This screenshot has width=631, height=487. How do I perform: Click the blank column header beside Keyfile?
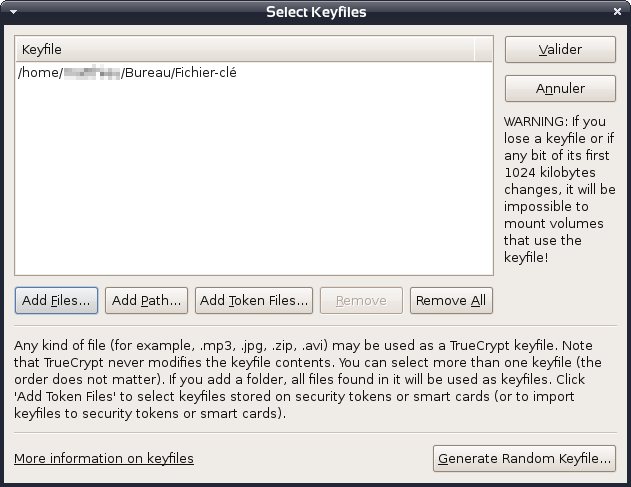pos(484,49)
